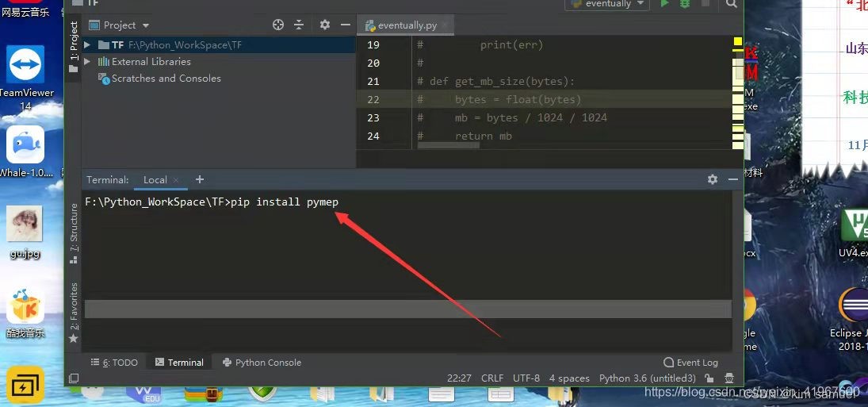Click line number 19 in gutter
This screenshot has width=868, height=407.
(373, 45)
